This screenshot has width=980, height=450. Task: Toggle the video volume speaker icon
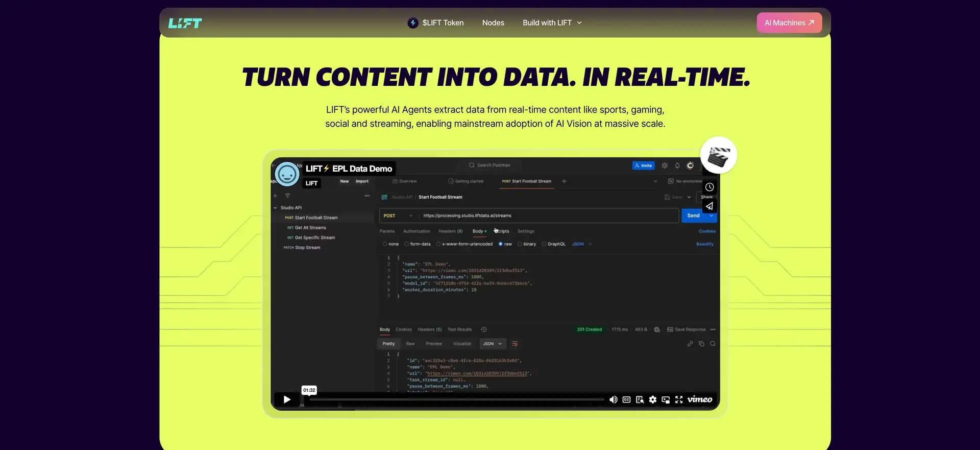(613, 399)
